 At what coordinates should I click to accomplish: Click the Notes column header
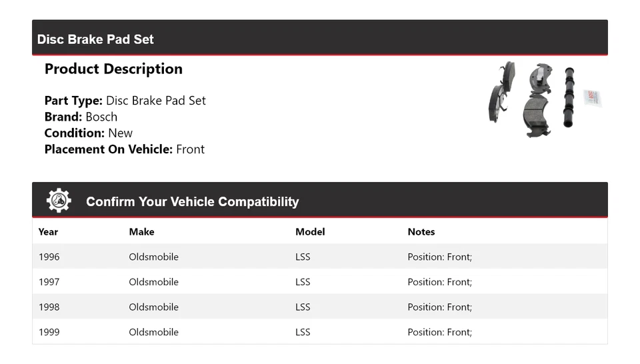(x=421, y=232)
